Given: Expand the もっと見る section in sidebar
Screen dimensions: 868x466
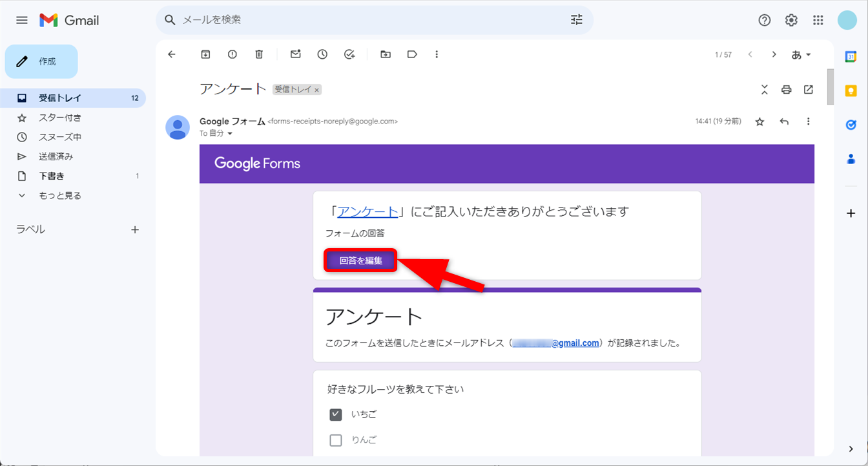Looking at the screenshot, I should [x=59, y=195].
